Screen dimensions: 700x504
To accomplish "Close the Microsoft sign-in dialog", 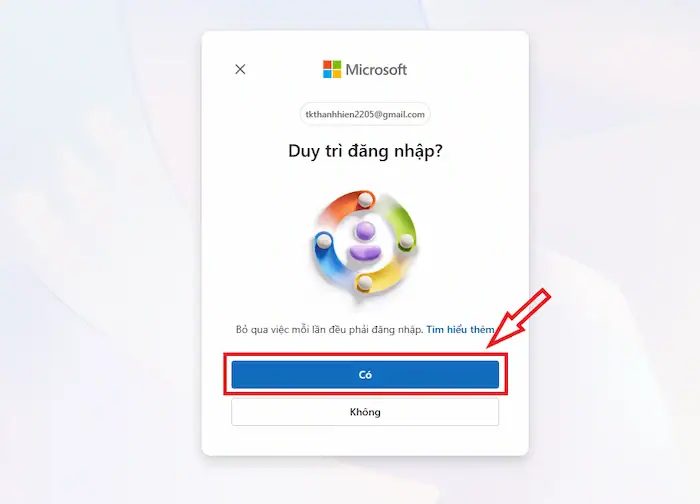I will 240,69.
